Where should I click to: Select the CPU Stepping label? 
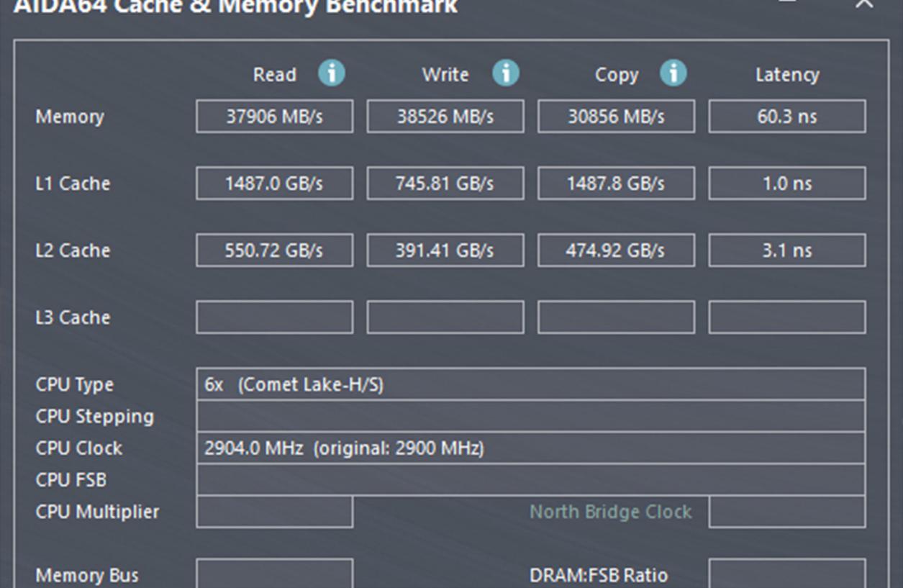(x=94, y=417)
